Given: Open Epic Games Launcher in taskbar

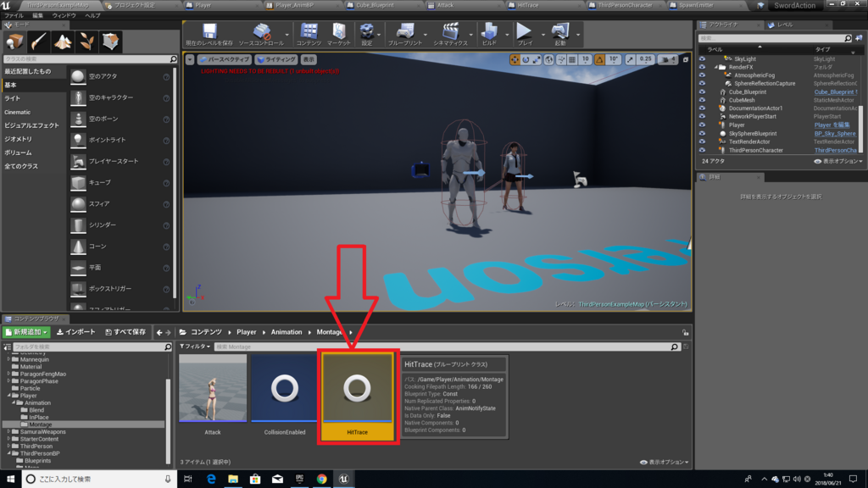Looking at the screenshot, I should [299, 479].
